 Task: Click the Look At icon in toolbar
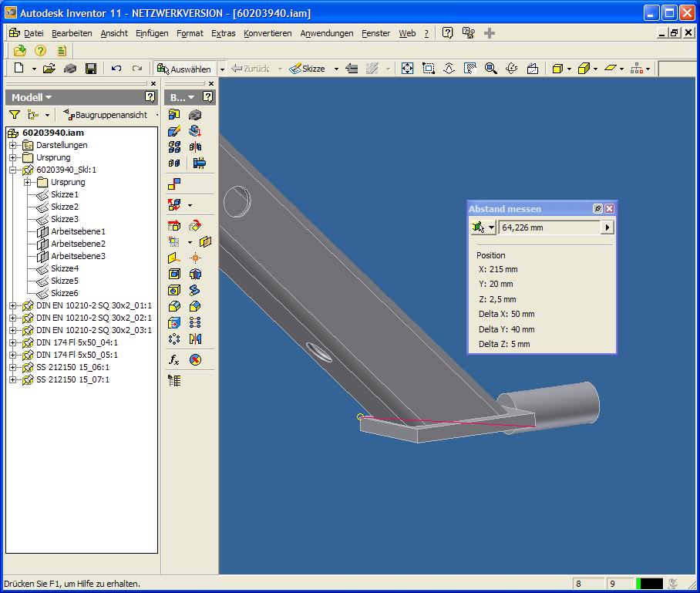[x=533, y=69]
